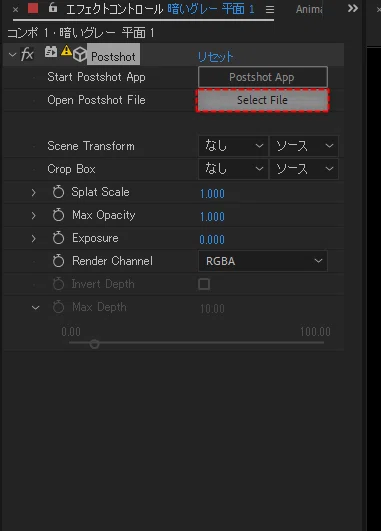Click the Select File button
Screen dimensions: 381x531
[x=262, y=100]
